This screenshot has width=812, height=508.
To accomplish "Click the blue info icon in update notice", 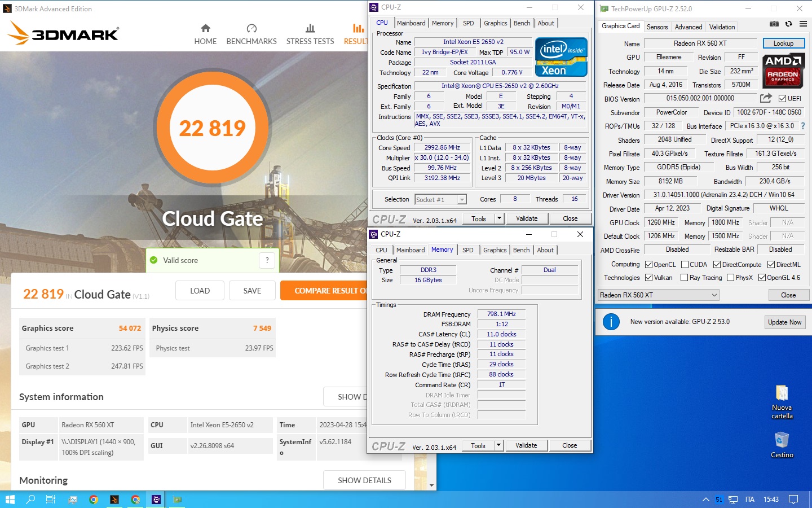I will tap(611, 322).
